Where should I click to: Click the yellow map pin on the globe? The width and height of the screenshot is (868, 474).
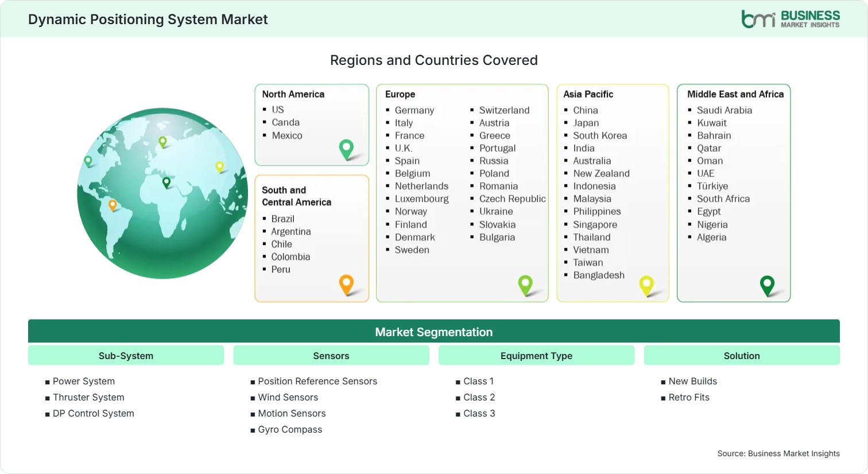219,167
